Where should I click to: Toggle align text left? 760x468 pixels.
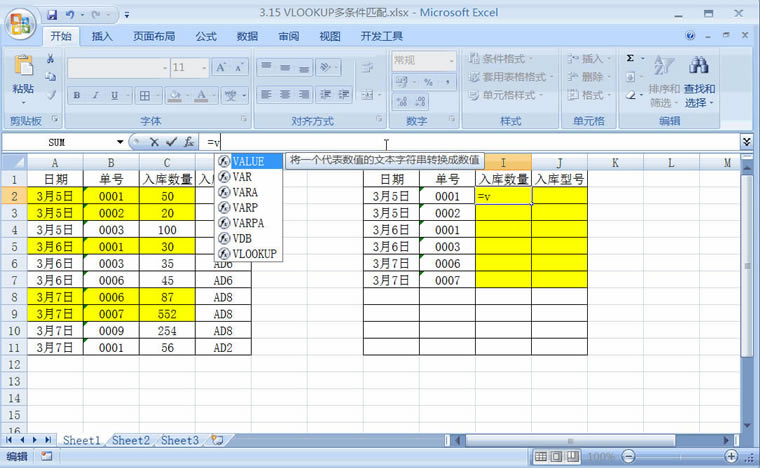[266, 94]
